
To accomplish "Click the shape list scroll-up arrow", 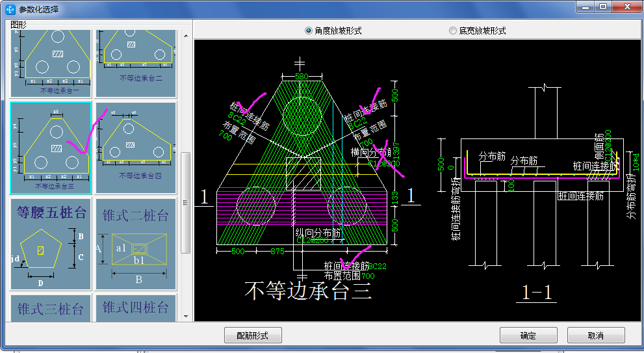I will pos(186,36).
